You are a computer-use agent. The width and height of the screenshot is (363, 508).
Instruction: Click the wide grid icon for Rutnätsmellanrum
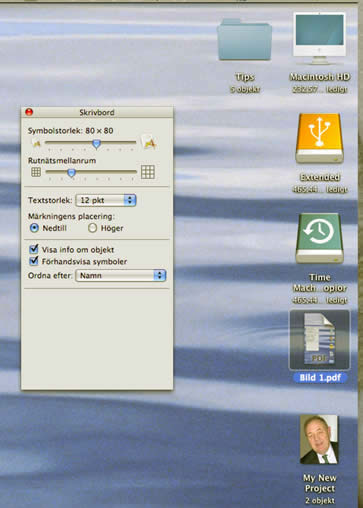point(148,172)
